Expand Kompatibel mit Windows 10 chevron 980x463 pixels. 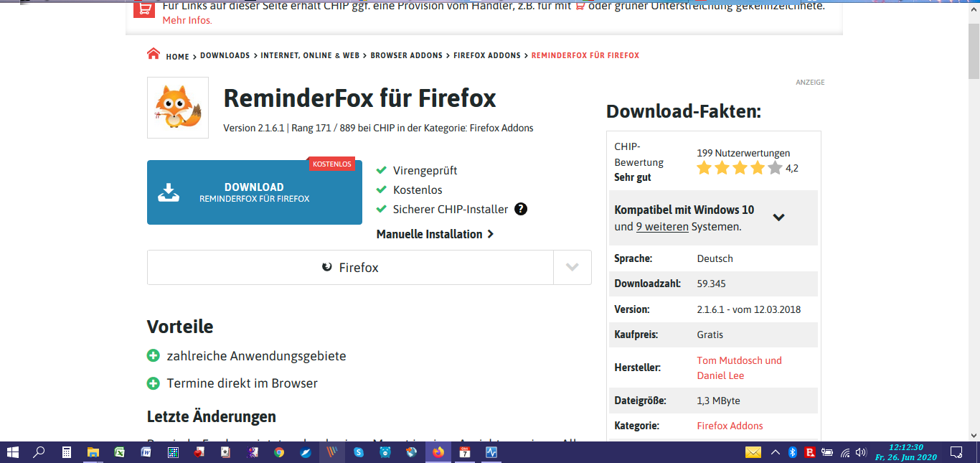click(779, 217)
